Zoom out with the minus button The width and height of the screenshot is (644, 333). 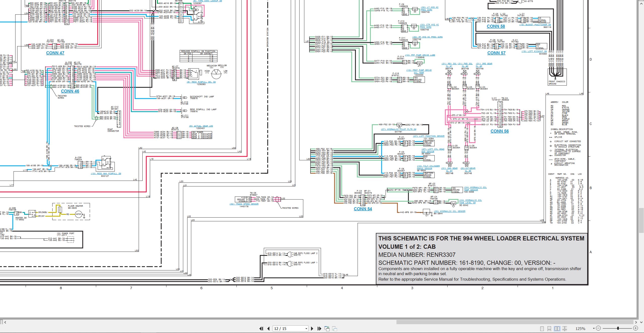pos(598,328)
